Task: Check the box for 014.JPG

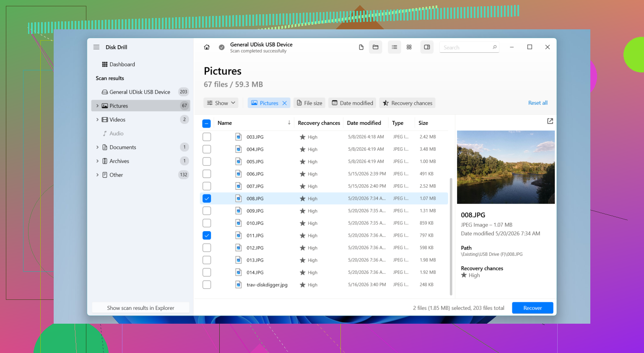Action: (x=207, y=272)
